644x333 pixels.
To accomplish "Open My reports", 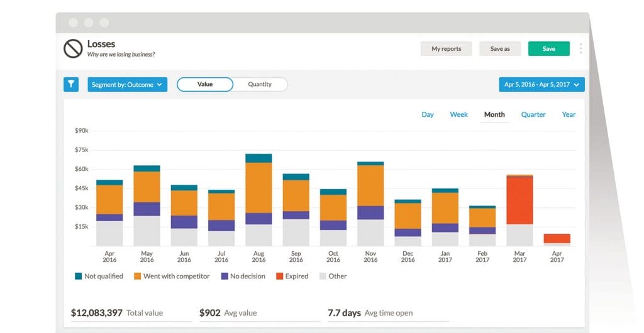I will [446, 49].
